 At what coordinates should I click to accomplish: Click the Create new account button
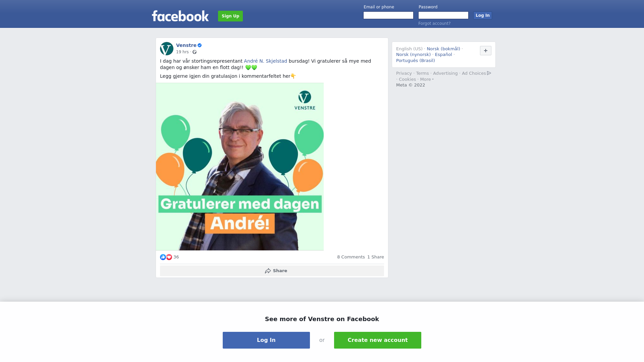click(378, 340)
